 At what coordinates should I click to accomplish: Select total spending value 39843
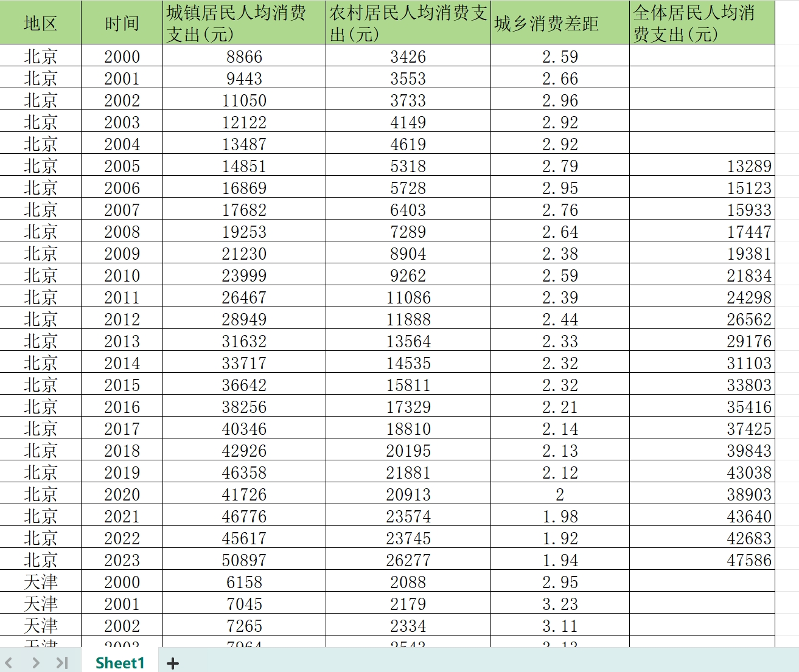[702, 450]
